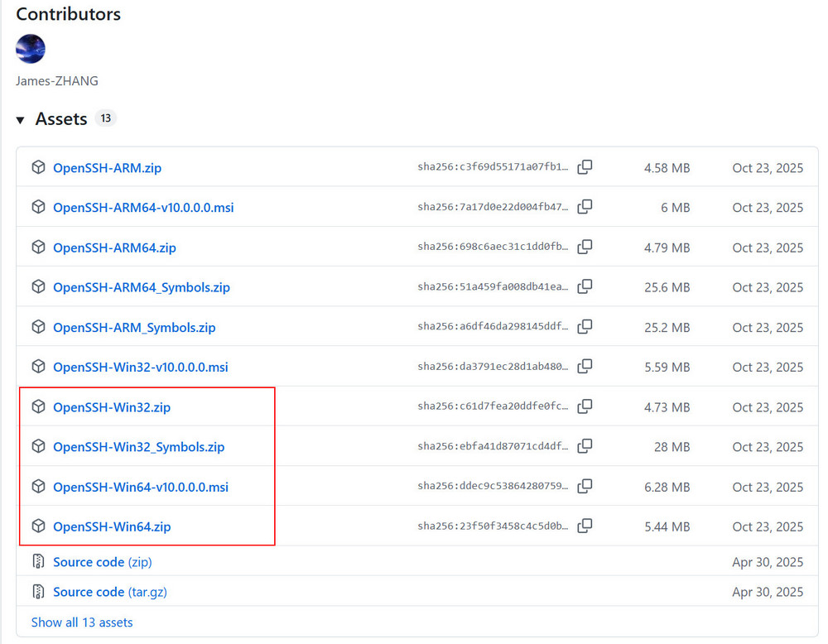Download Source code (zip)
This screenshot has height=644, width=828.
click(103, 562)
